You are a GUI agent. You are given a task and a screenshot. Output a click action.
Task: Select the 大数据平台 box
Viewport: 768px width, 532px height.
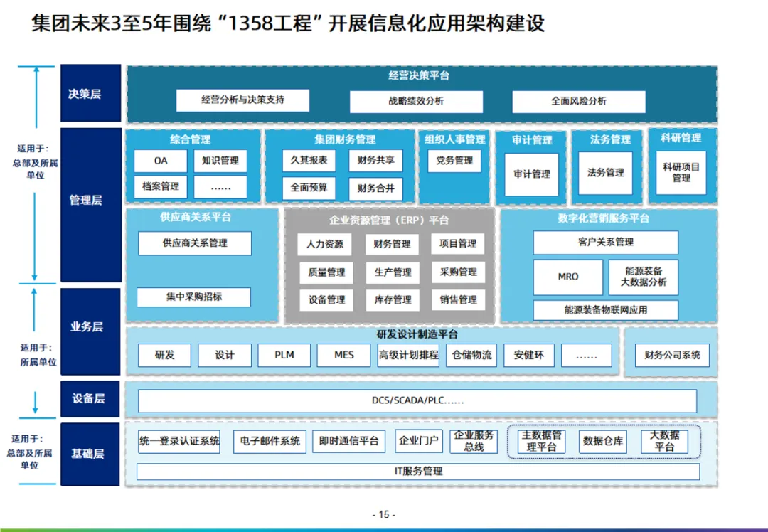pyautogui.click(x=665, y=442)
